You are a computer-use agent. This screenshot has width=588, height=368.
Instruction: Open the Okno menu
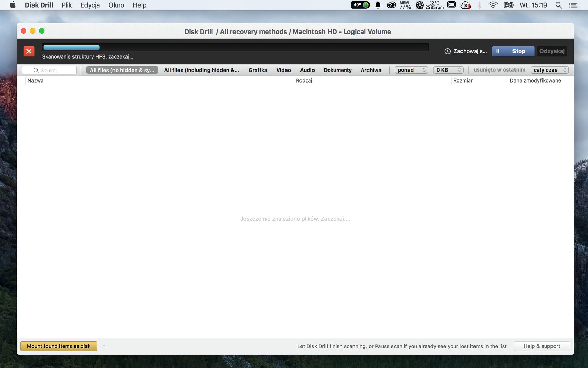pyautogui.click(x=116, y=5)
